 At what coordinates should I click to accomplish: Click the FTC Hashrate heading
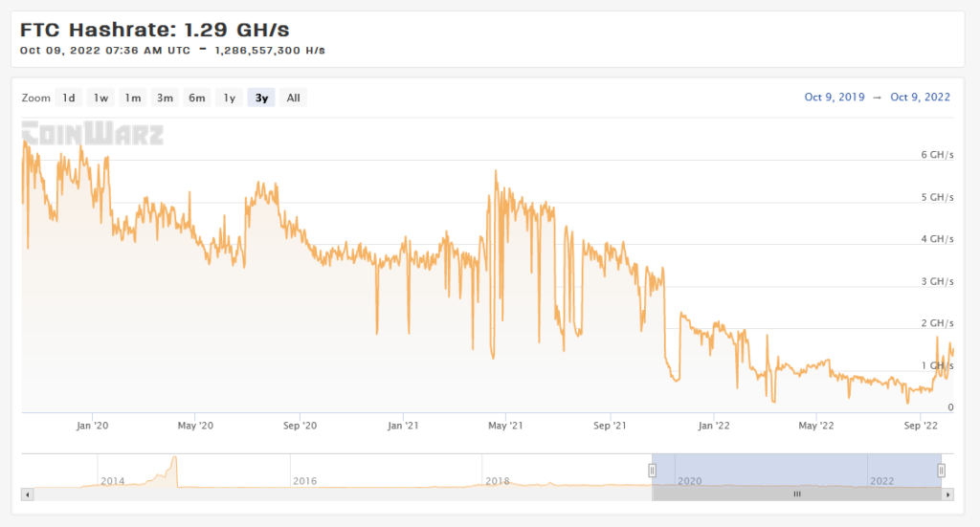[154, 30]
